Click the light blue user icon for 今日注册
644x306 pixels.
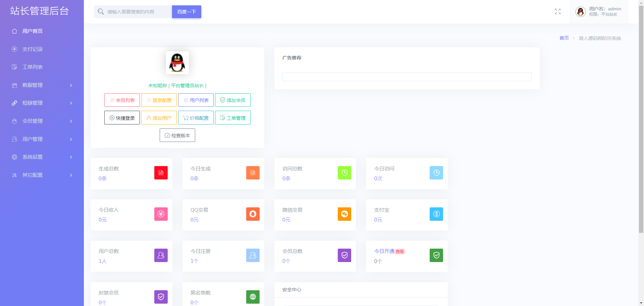pyautogui.click(x=253, y=255)
